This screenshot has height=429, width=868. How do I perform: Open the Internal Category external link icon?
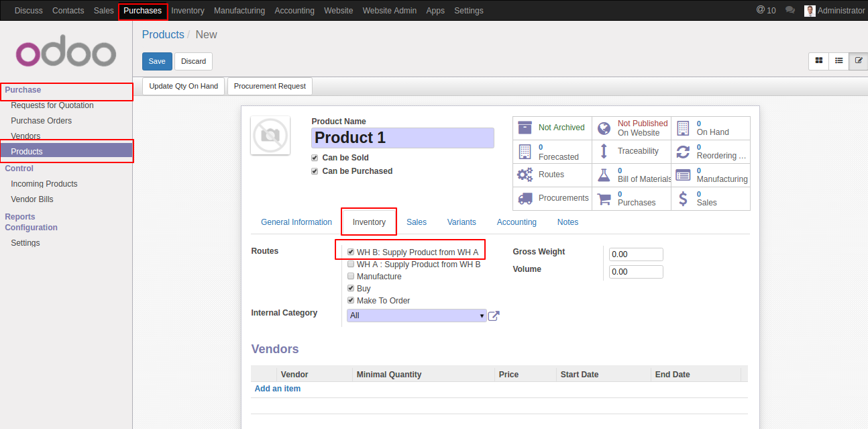tap(494, 316)
